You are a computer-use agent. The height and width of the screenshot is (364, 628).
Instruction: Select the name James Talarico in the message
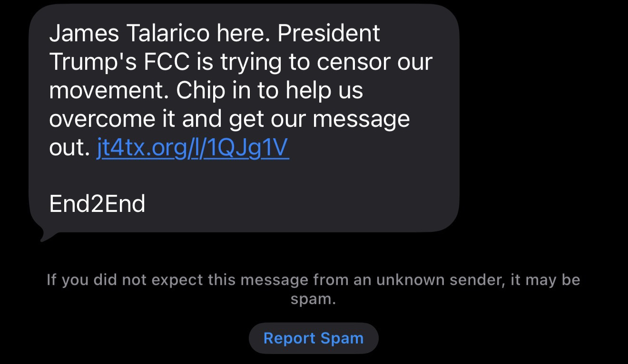129,33
